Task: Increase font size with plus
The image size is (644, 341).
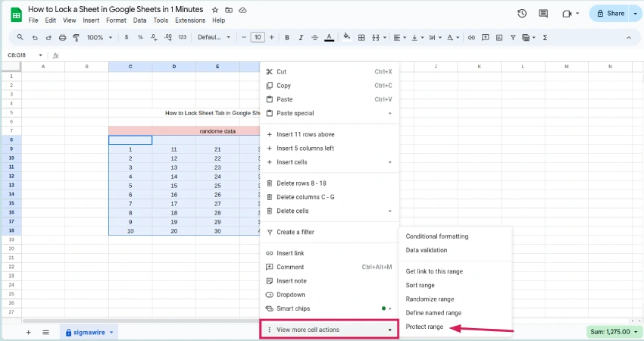Action: pos(271,37)
